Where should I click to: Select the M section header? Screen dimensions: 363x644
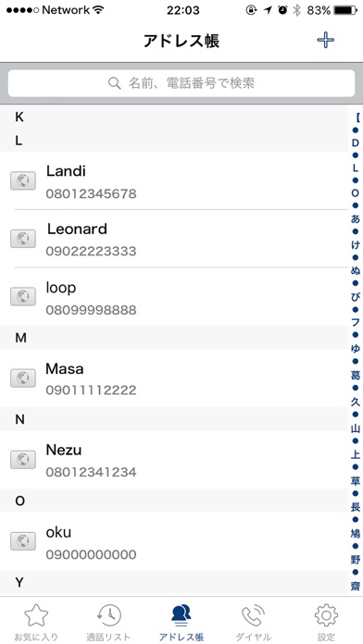click(174, 338)
